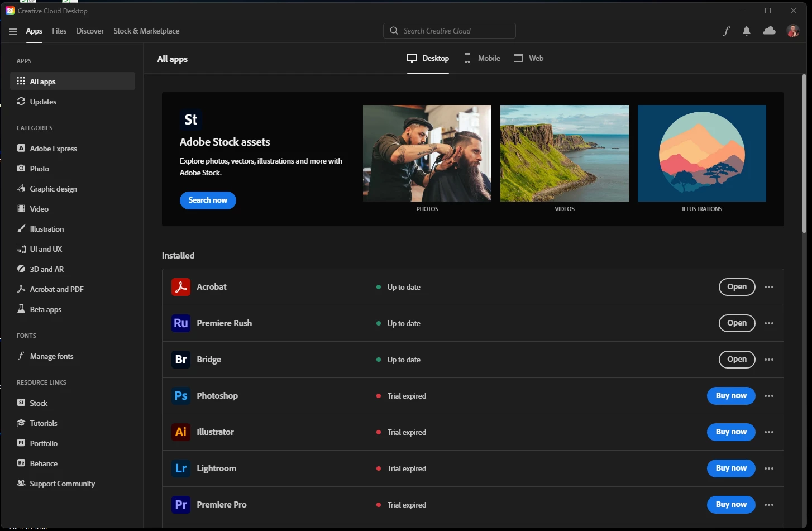Open the hamburger menu icon
The image size is (812, 531).
point(13,31)
